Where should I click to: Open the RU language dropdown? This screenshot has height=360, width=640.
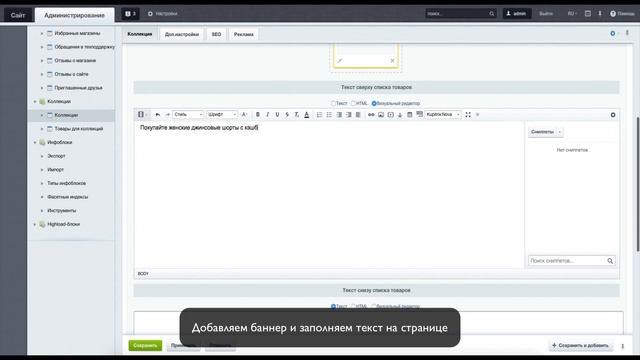(572, 13)
